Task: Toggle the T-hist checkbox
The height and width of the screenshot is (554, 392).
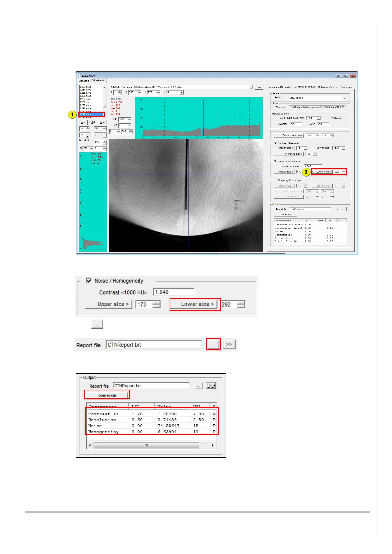Action: 80,140
